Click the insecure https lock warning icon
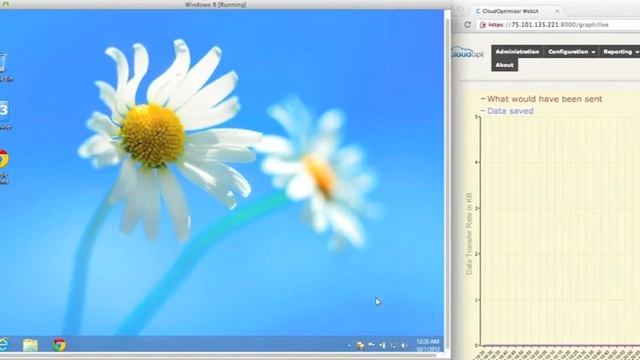This screenshot has height=360, width=640. tap(483, 25)
